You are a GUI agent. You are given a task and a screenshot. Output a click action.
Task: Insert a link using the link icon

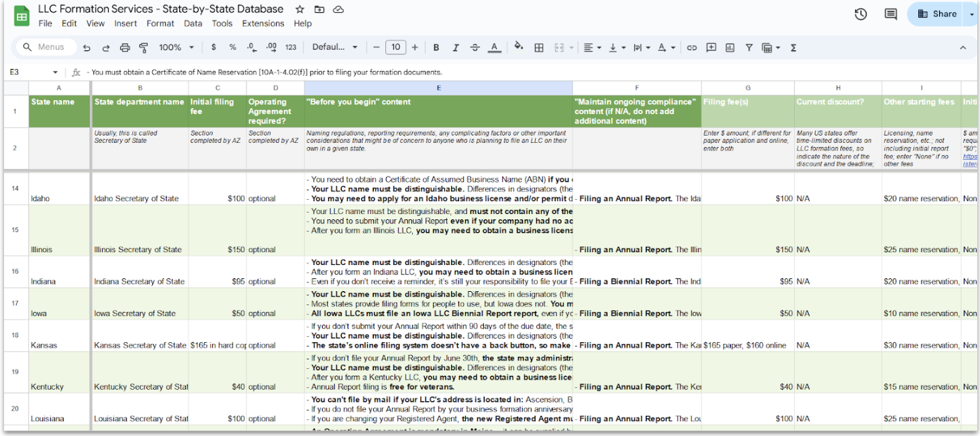coord(692,47)
